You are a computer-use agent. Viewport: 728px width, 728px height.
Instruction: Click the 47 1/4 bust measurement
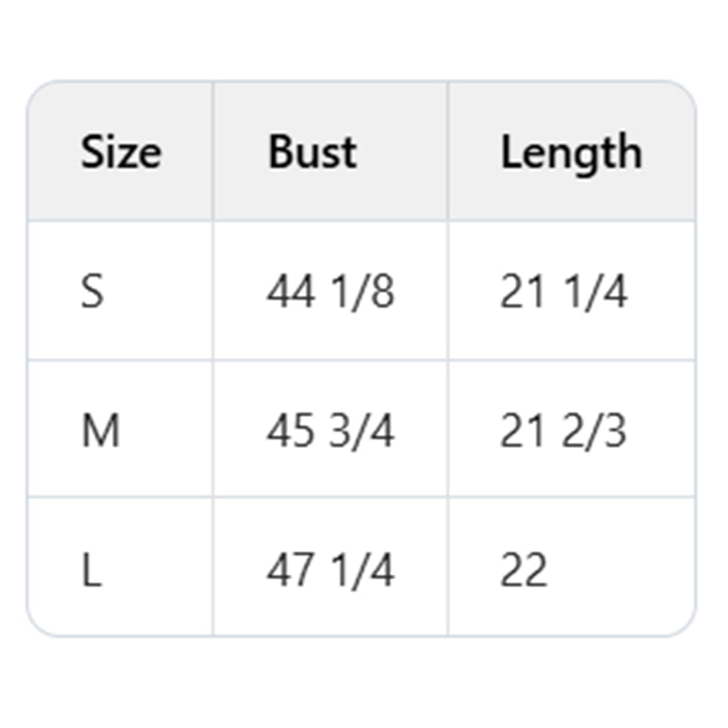[x=330, y=571]
